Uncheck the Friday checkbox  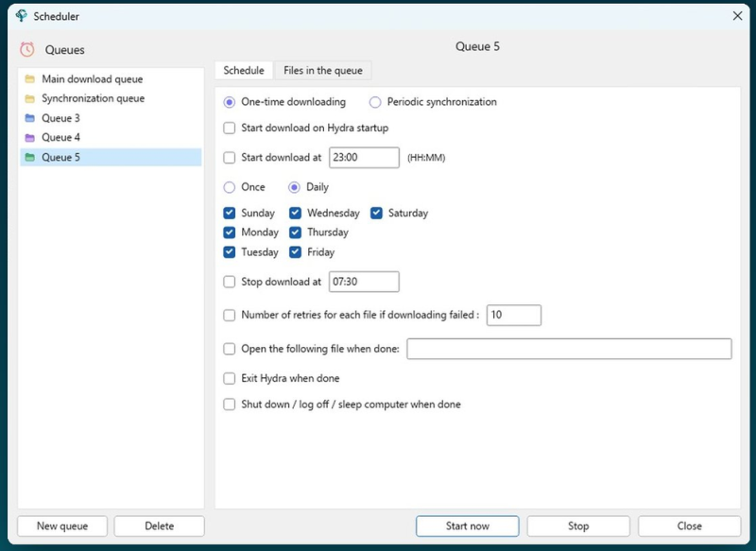pos(295,252)
